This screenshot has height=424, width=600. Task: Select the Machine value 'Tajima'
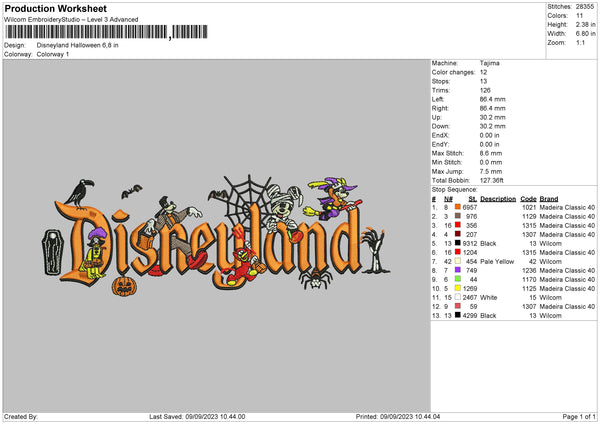(x=489, y=63)
